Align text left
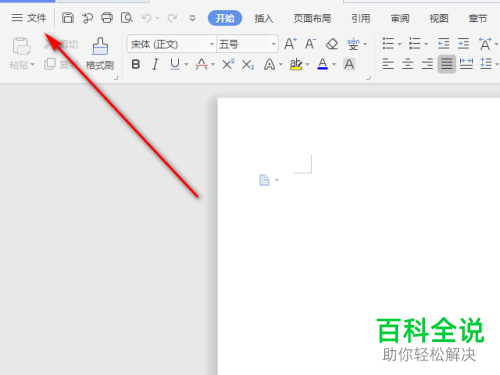The width and height of the screenshot is (500, 375). 388,64
